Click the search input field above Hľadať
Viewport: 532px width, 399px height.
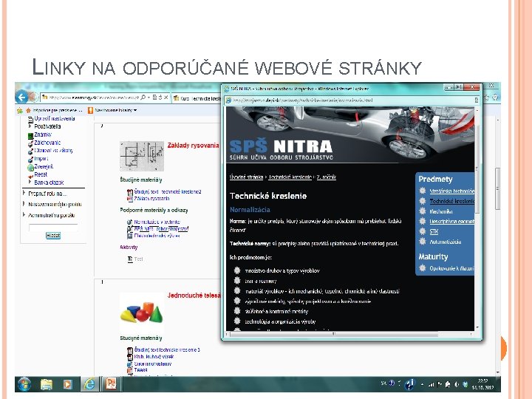pos(53,227)
